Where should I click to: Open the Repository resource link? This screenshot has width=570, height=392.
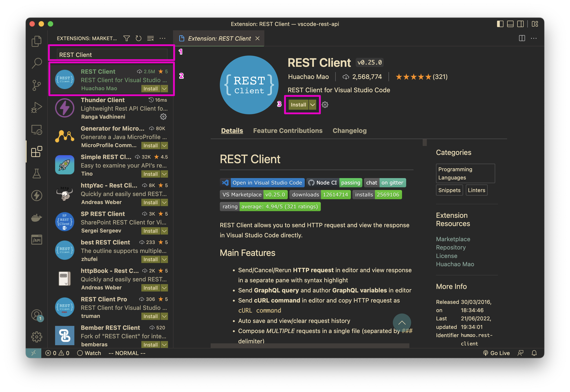click(x=451, y=247)
